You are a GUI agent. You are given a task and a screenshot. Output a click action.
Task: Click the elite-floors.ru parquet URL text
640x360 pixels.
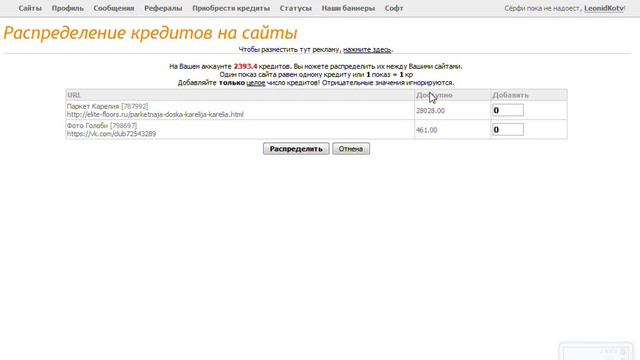coord(155,114)
